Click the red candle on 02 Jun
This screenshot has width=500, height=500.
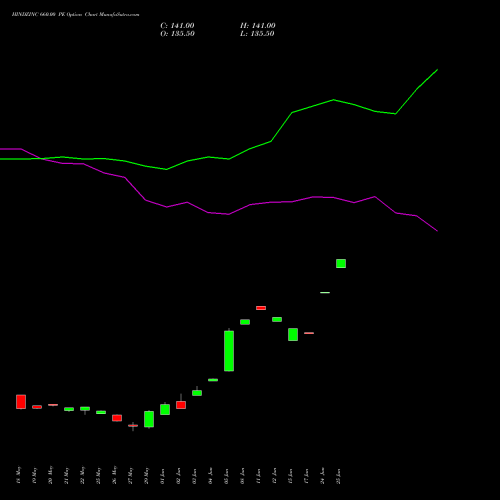(181, 405)
